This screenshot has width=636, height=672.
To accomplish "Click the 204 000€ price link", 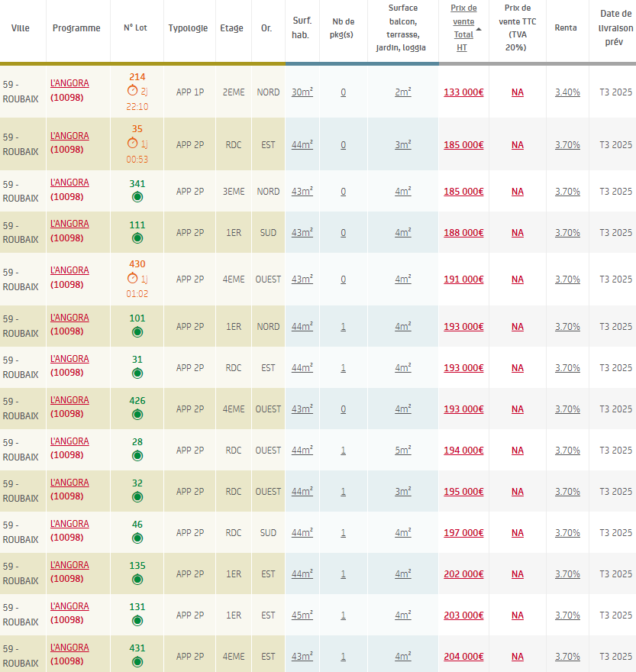I will coord(463,657).
